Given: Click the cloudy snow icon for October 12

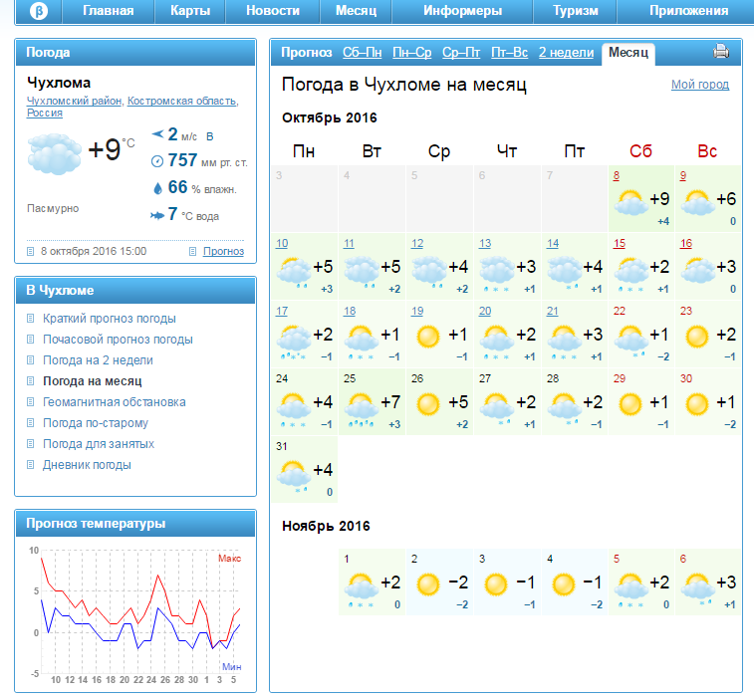Looking at the screenshot, I should (428, 270).
